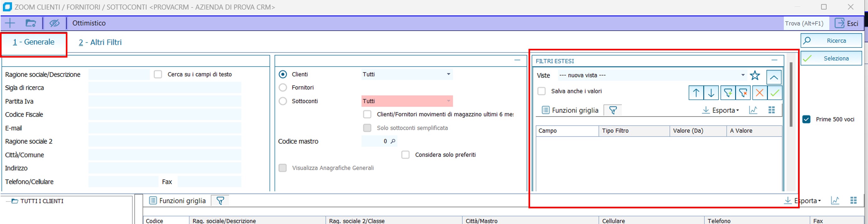Viewport: 868px width, 224px height.
Task: Select TUTTI I CLIENTI tree folder
Action: point(38,201)
